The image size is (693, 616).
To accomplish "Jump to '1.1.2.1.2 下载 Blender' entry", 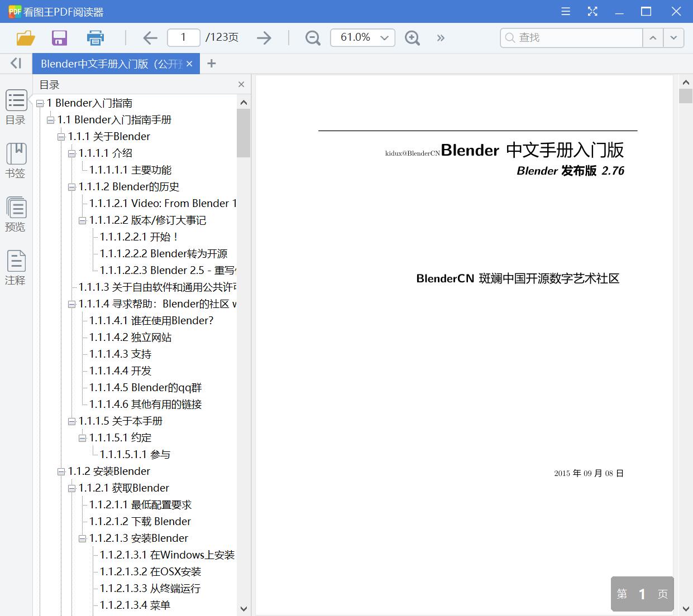I will (140, 521).
